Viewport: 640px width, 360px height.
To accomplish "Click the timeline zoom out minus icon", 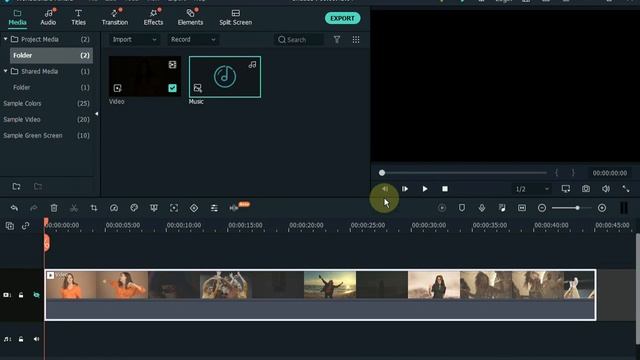I will 542,208.
